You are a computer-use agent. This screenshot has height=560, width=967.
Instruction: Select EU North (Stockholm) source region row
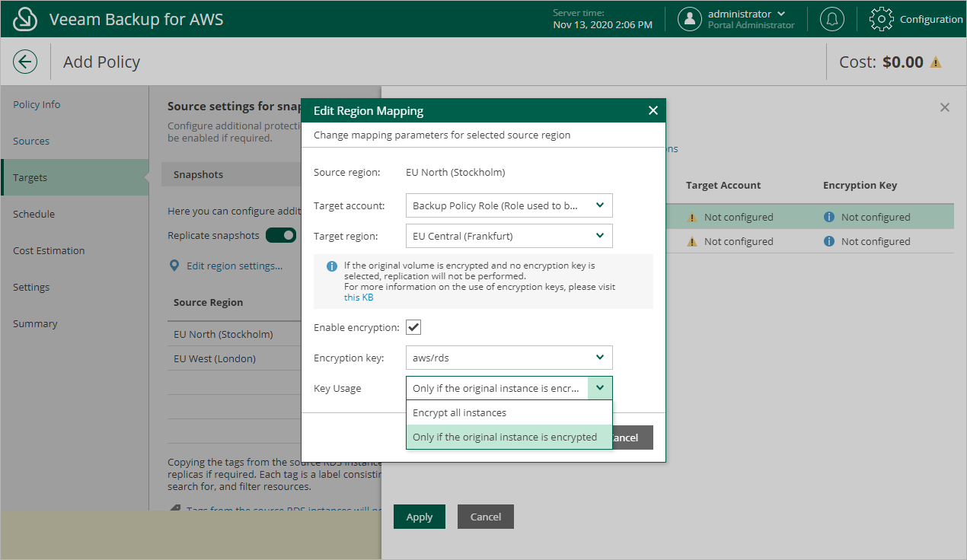point(235,334)
